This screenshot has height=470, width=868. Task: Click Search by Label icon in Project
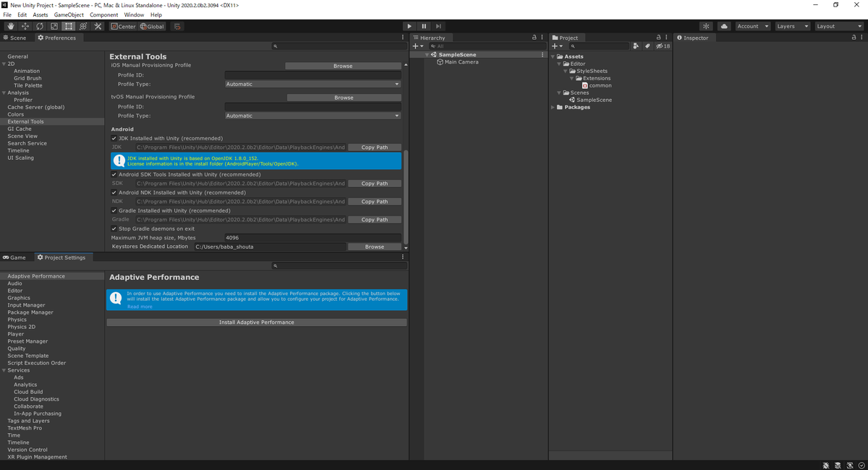click(647, 46)
